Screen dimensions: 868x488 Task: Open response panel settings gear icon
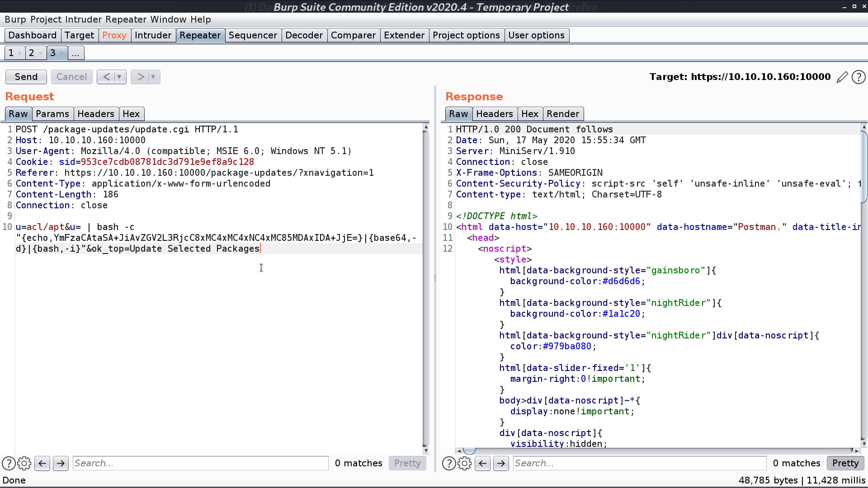point(465,463)
